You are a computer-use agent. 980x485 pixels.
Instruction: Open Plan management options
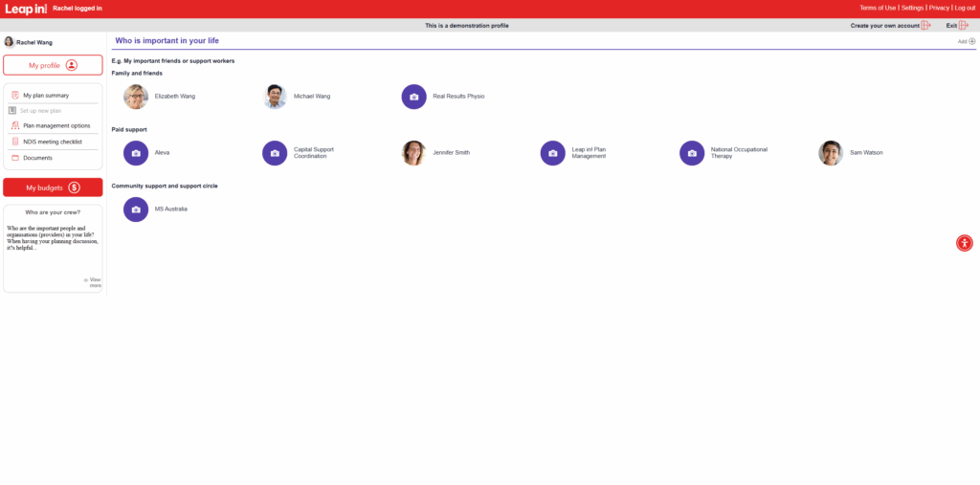[56, 125]
